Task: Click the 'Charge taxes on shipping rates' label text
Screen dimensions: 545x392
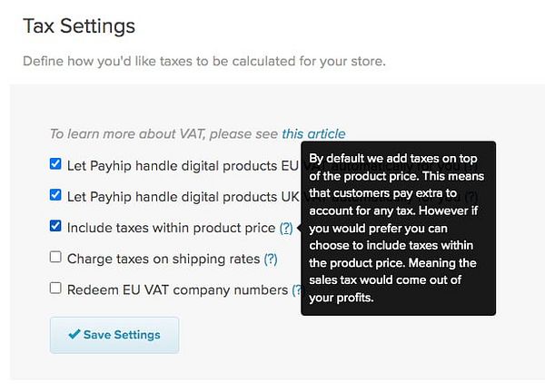Action: (163, 259)
